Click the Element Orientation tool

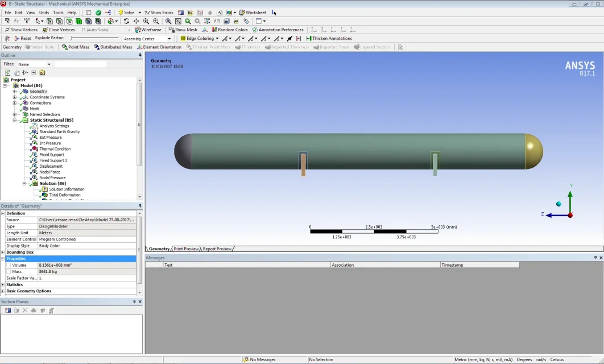click(159, 47)
